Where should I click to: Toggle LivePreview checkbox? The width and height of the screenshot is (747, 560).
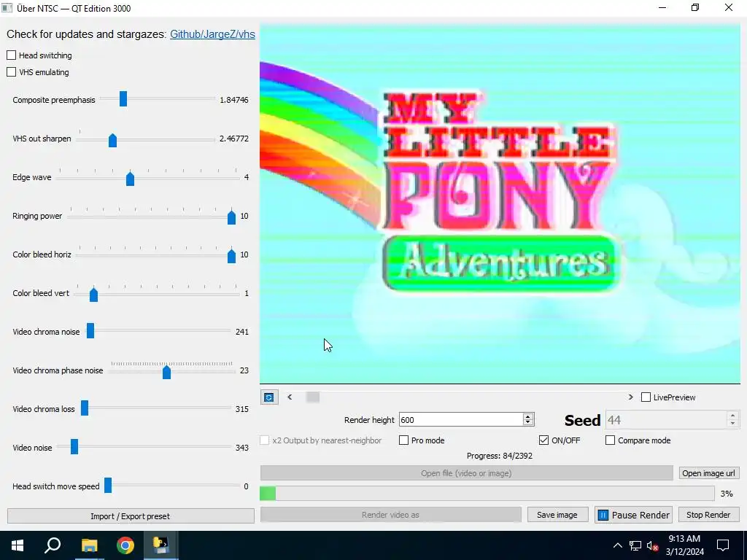tap(646, 397)
